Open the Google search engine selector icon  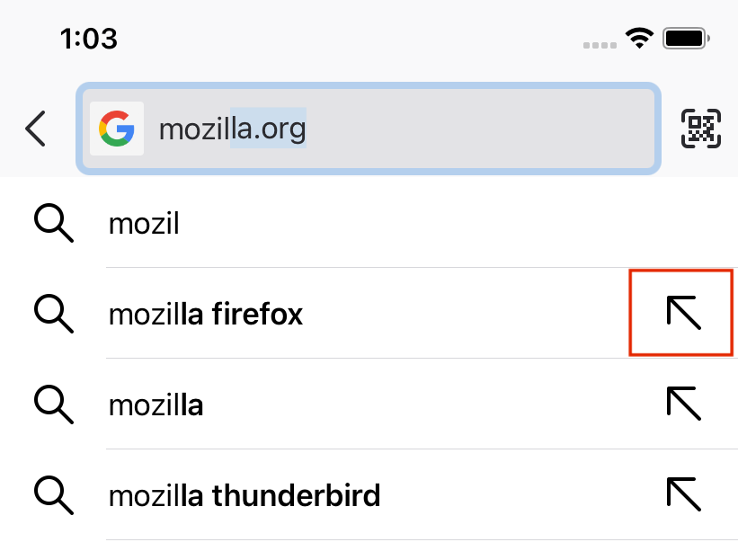(117, 129)
